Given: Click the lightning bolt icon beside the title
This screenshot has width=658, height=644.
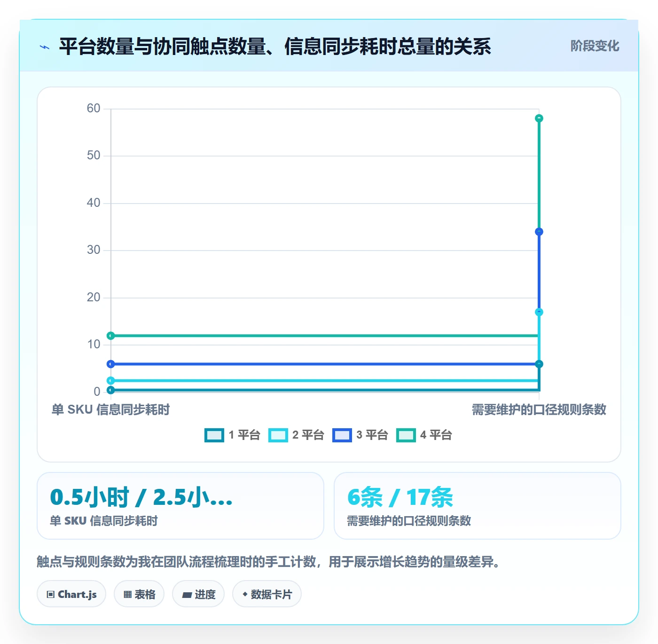Looking at the screenshot, I should click(45, 47).
